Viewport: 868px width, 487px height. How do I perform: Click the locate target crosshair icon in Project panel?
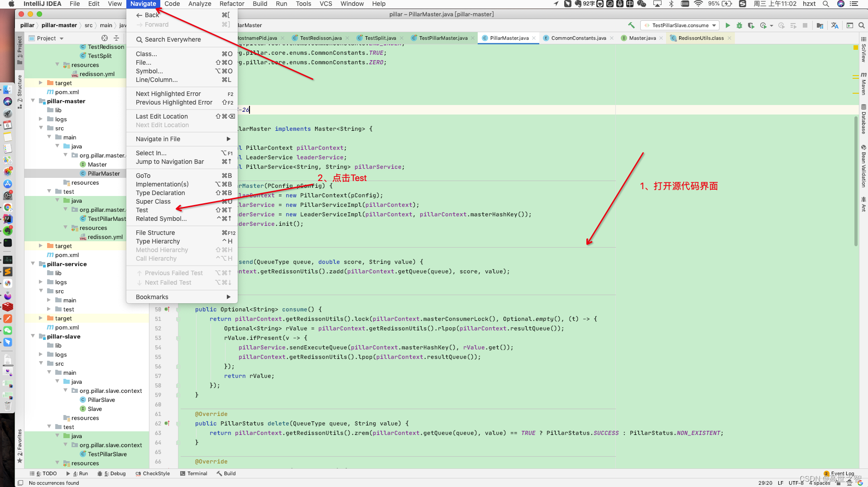click(x=105, y=38)
